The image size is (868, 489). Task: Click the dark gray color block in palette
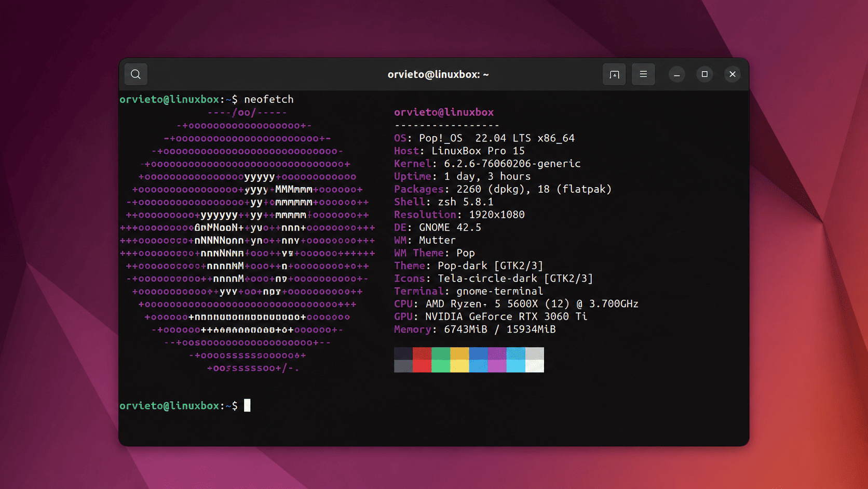coord(403,360)
